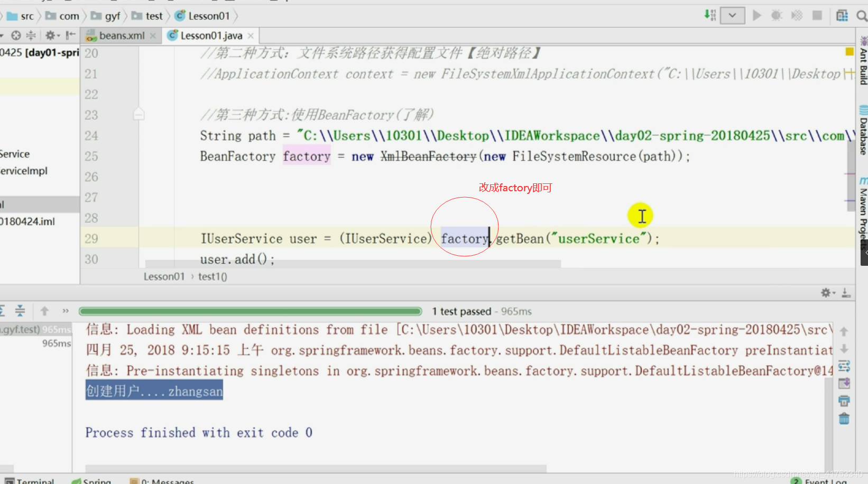Close the Lesson01.java tab
This screenshot has width=868, height=484.
click(x=251, y=35)
